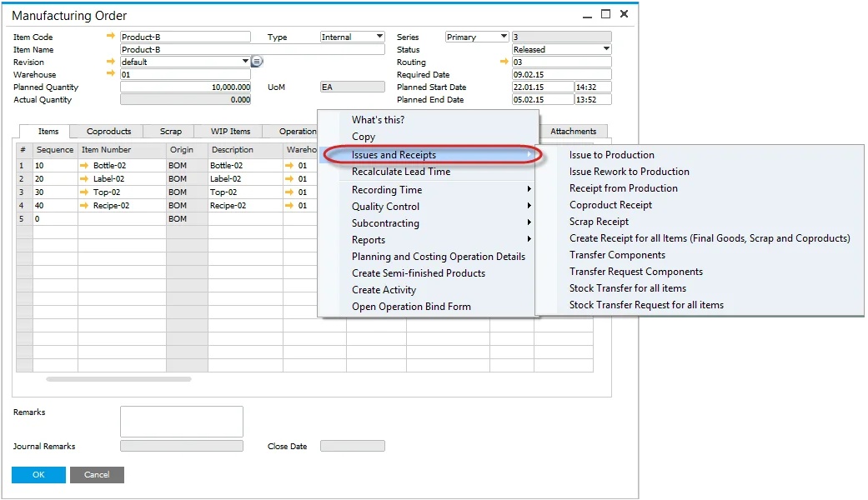Click the Cancel button
Viewport: 868px width, 500px height.
click(x=97, y=475)
